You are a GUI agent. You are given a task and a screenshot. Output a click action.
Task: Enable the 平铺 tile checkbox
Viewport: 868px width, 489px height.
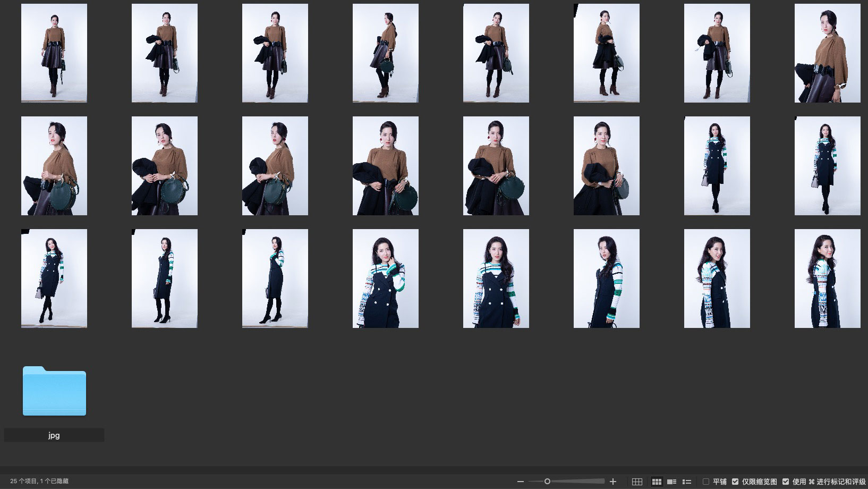pyautogui.click(x=706, y=482)
